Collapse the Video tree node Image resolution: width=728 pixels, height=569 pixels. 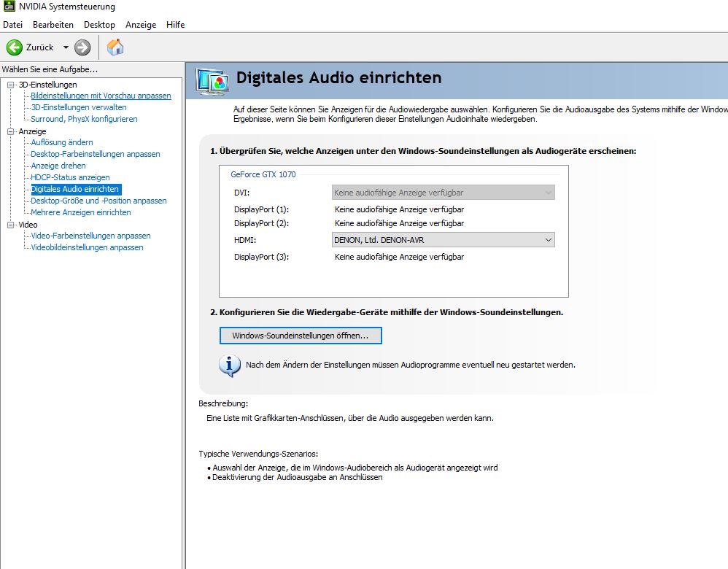click(x=10, y=225)
